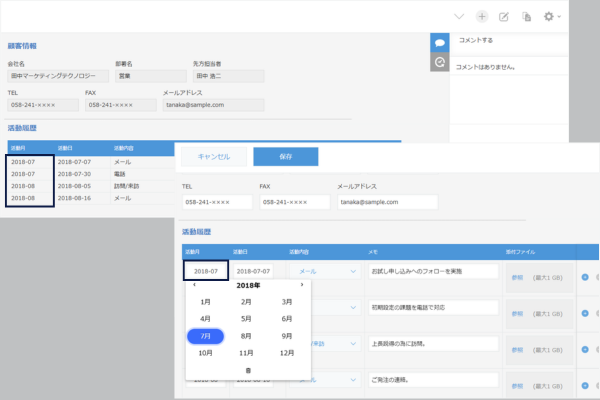Open the gear settings icon
The height and width of the screenshot is (400, 600).
pyautogui.click(x=549, y=16)
